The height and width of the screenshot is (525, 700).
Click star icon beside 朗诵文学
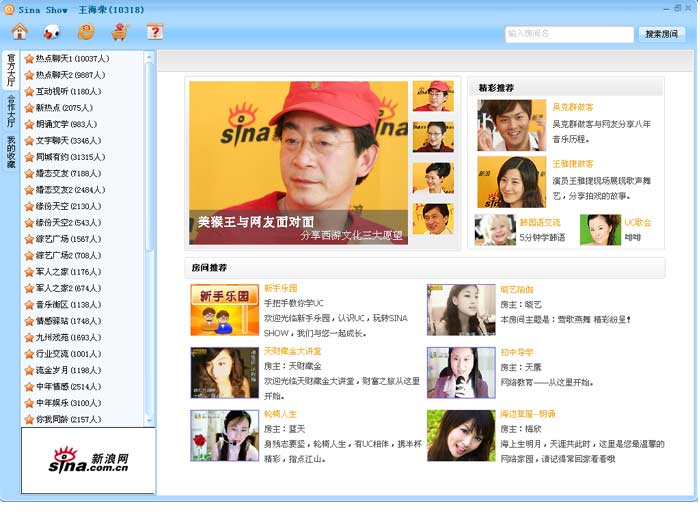pos(29,125)
